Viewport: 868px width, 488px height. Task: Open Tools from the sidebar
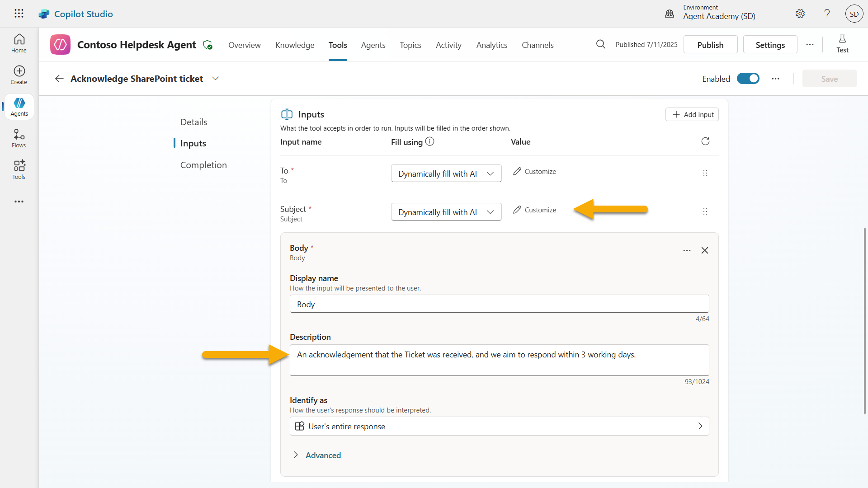(x=19, y=169)
